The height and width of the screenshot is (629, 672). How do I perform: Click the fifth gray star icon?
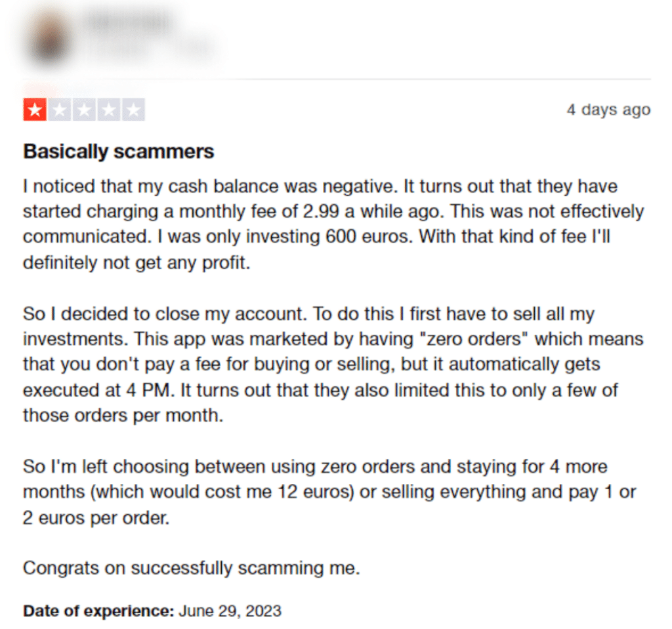[x=134, y=110]
